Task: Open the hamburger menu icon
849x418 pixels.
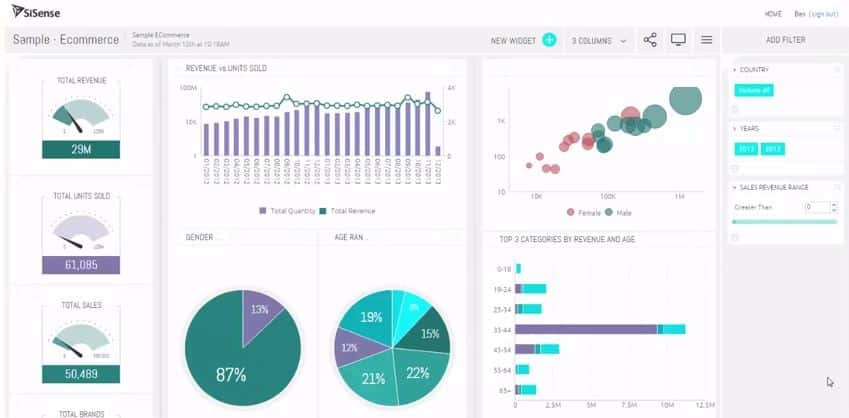Action: pyautogui.click(x=707, y=40)
